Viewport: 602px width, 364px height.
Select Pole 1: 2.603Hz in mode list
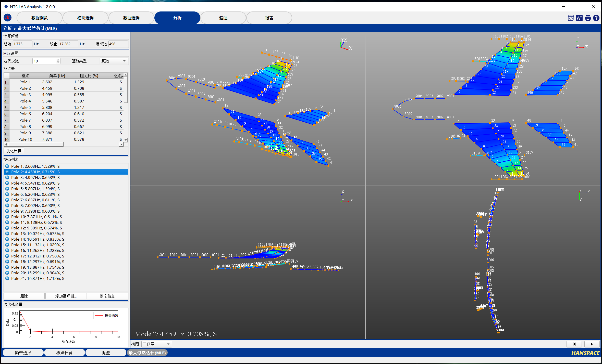coord(66,166)
